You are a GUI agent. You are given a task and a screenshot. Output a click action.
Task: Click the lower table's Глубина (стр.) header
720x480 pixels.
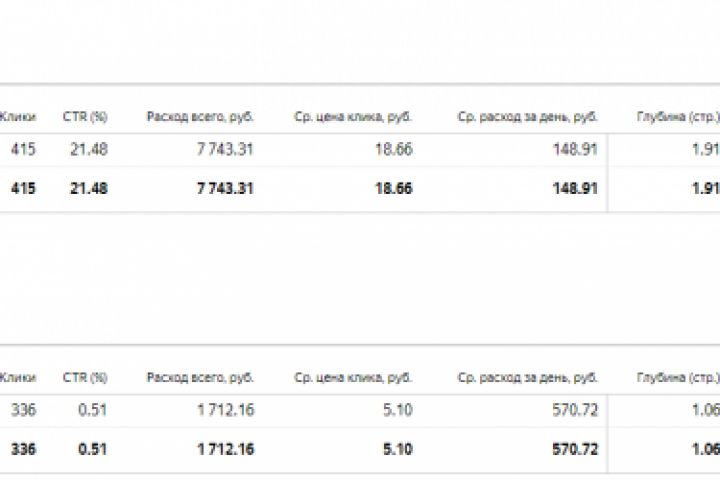[x=677, y=378]
